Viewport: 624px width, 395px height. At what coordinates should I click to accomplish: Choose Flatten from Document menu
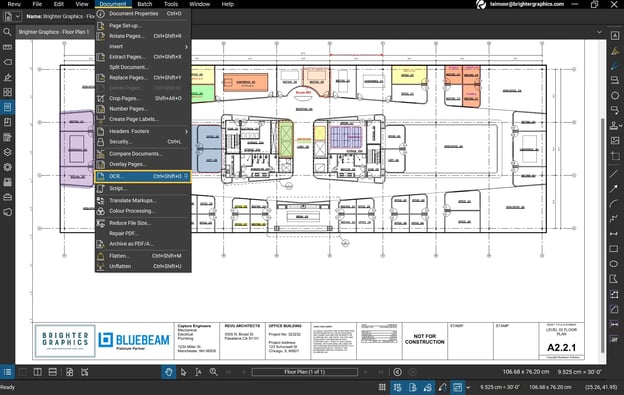pyautogui.click(x=143, y=256)
